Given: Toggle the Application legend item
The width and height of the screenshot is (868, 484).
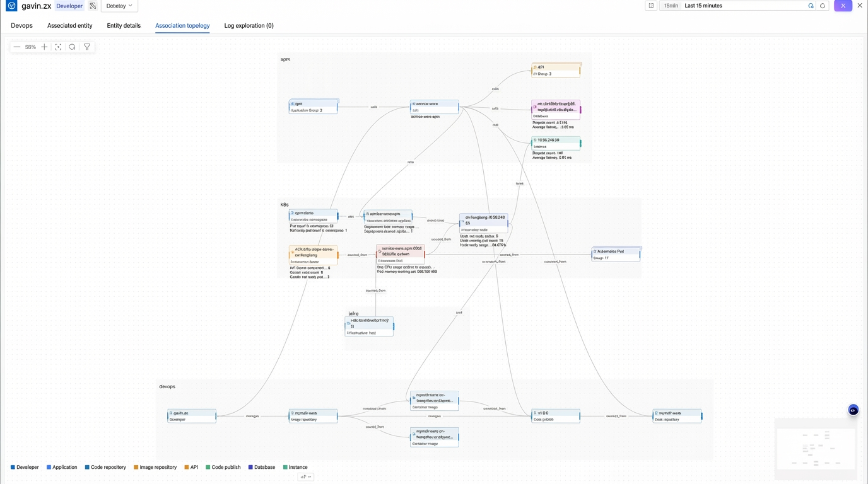Looking at the screenshot, I should tap(62, 468).
